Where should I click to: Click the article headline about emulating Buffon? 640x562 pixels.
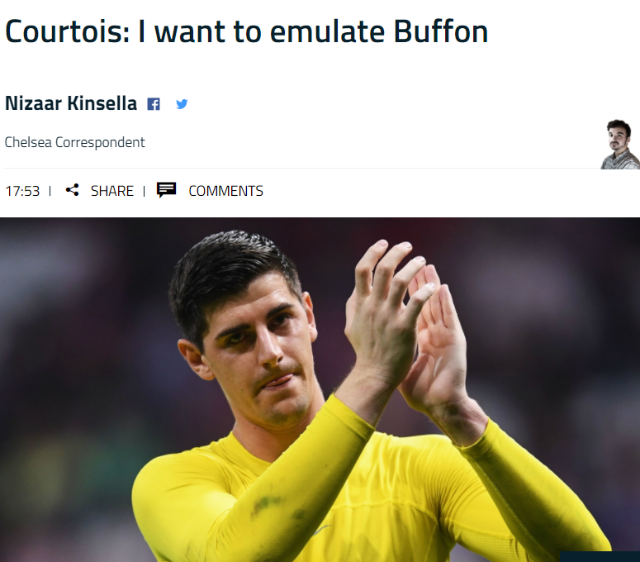point(247,31)
